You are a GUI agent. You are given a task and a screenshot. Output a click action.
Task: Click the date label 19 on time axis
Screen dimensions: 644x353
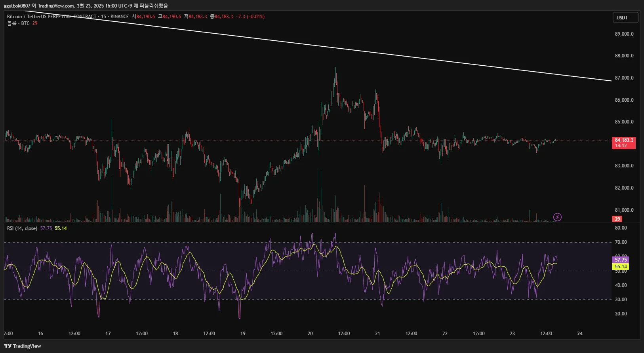pos(243,334)
